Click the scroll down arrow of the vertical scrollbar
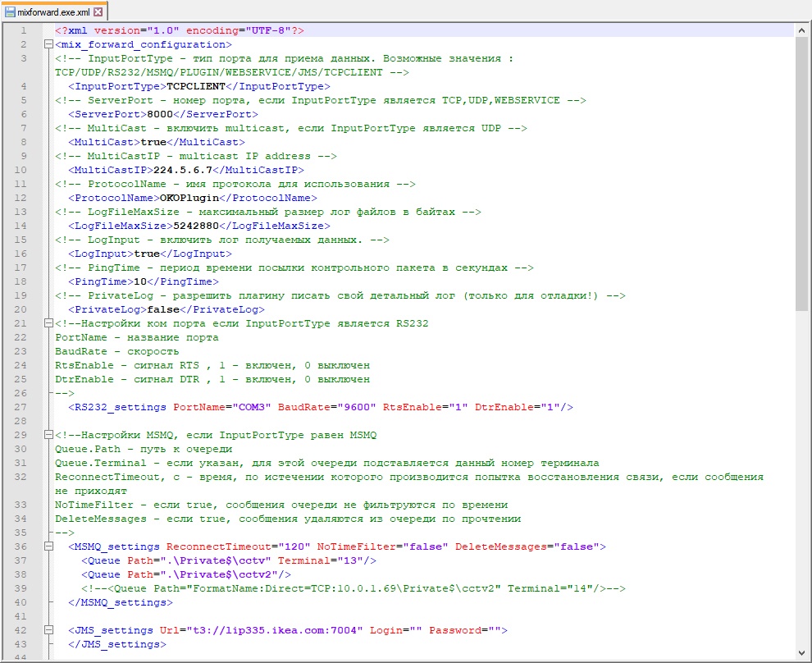812x663 pixels. point(802,654)
